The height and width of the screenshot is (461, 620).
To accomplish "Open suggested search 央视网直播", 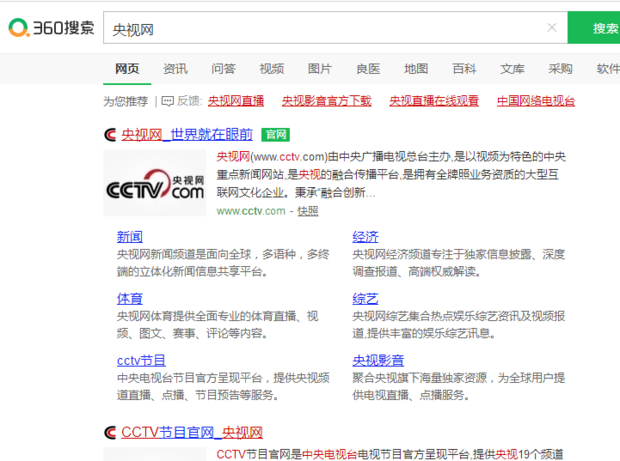I will pyautogui.click(x=236, y=101).
